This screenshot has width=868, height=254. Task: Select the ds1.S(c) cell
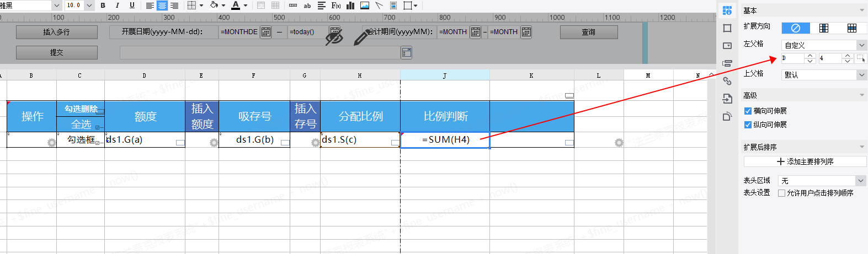point(360,140)
